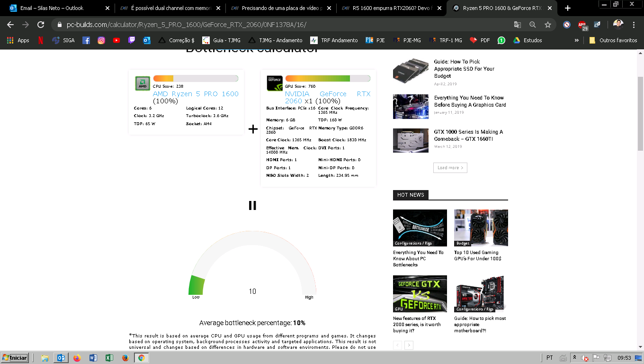Open the PDF bookmark
This screenshot has width=644, height=364.
480,40
